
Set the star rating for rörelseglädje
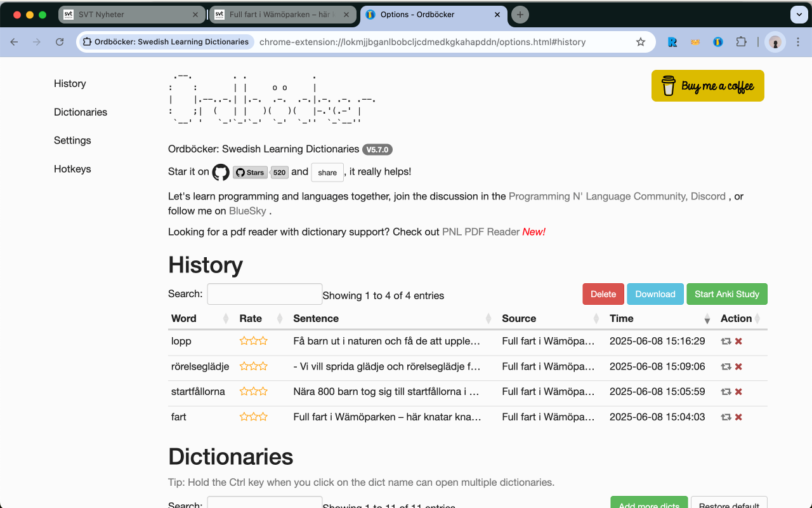(253, 366)
